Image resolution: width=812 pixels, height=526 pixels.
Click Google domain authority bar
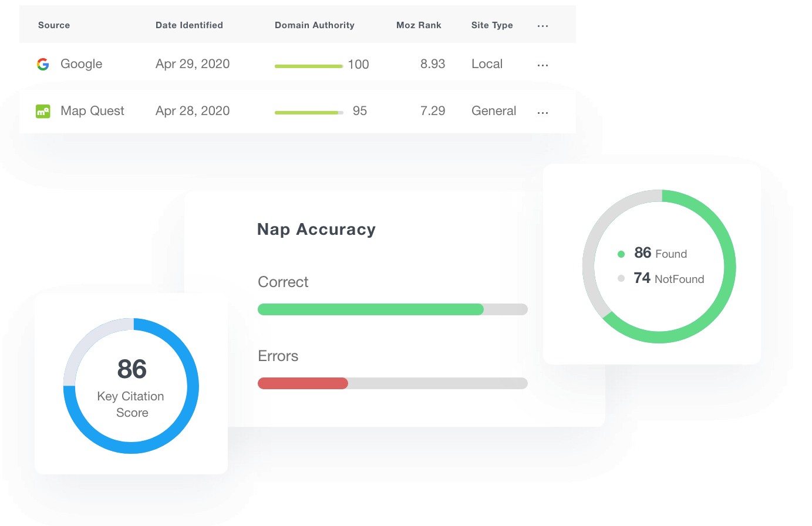click(309, 66)
